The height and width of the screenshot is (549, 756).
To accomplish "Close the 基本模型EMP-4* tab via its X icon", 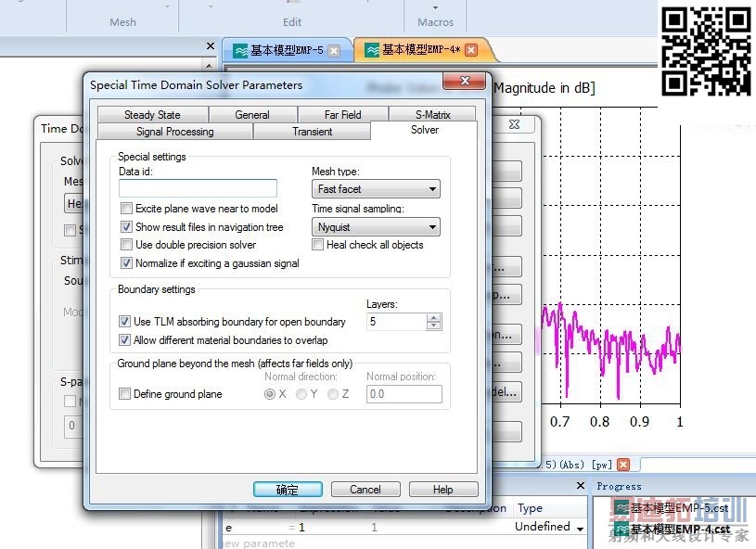I will 471,50.
